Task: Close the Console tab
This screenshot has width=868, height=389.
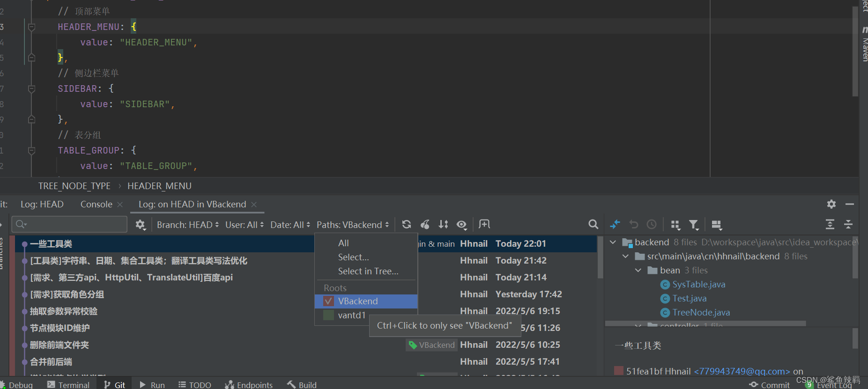Action: [x=120, y=205]
